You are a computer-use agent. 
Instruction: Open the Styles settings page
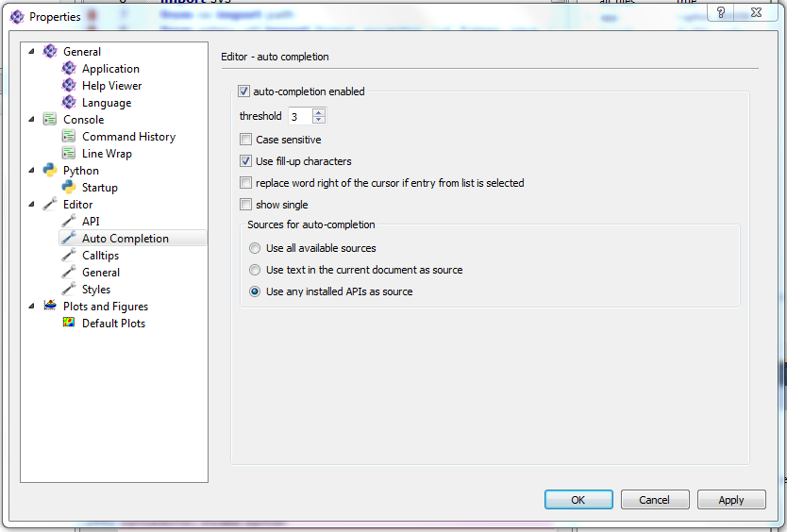tap(96, 290)
